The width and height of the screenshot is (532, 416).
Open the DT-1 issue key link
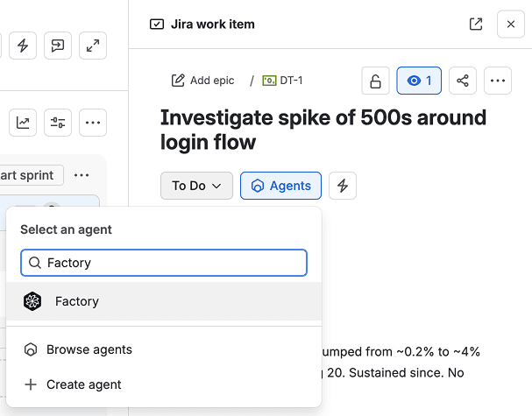click(291, 81)
